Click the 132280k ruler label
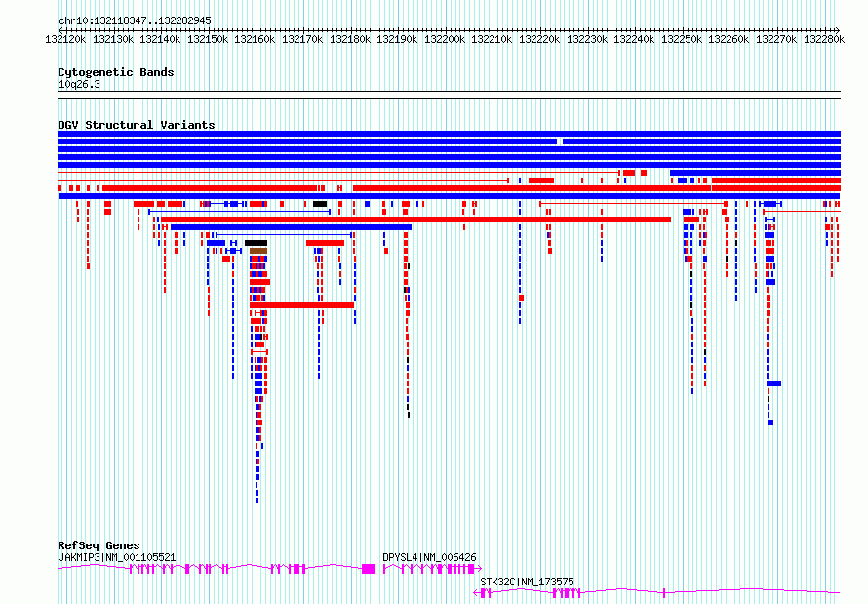This screenshot has height=604, width=868. (x=824, y=39)
